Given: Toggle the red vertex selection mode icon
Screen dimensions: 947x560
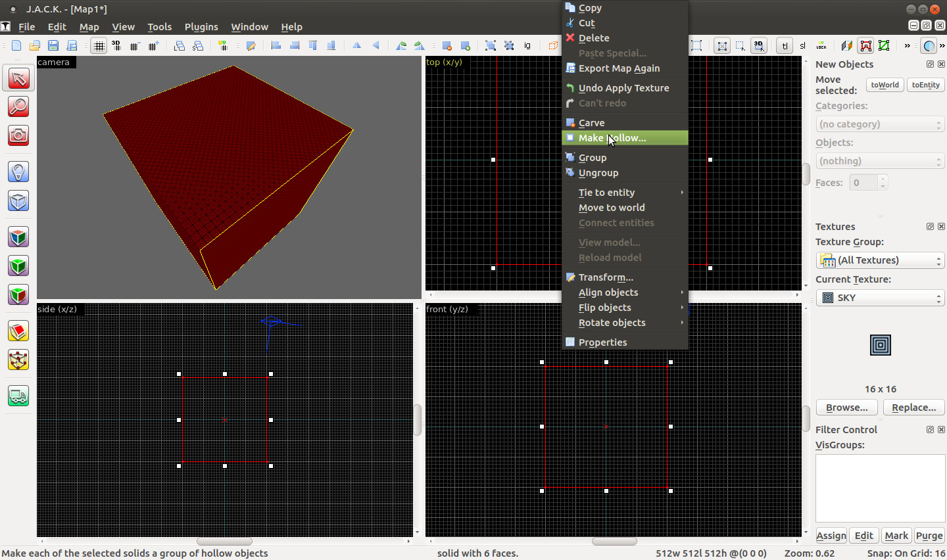Looking at the screenshot, I should pos(866,45).
